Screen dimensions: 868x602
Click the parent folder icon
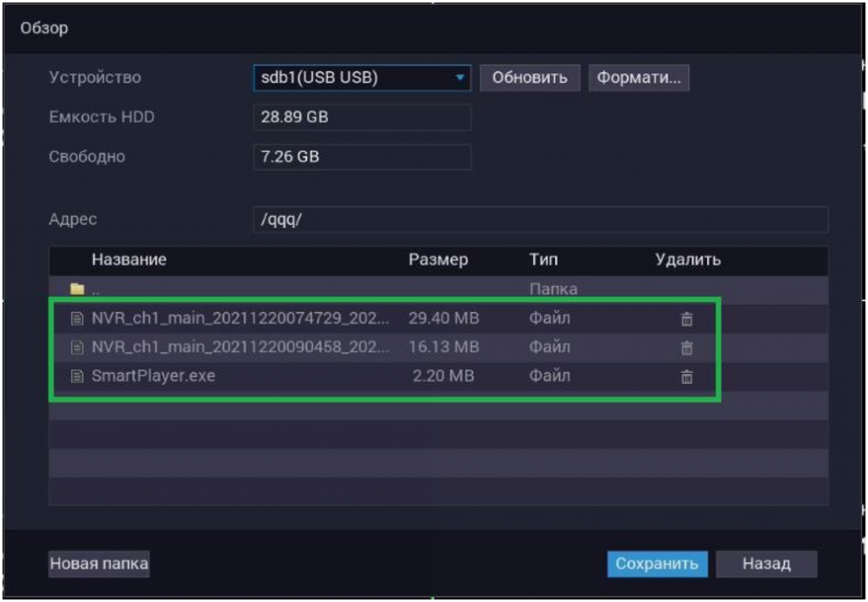point(78,290)
